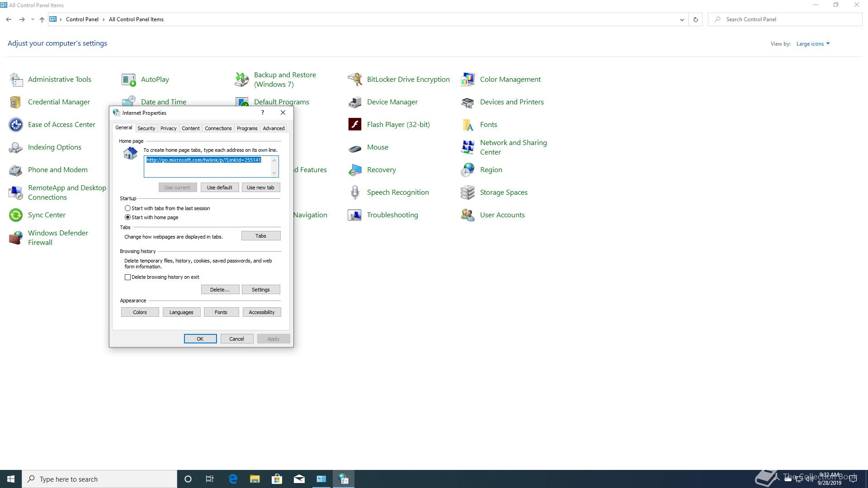Select Start with home page option
Image resolution: width=868 pixels, height=488 pixels.
point(128,217)
